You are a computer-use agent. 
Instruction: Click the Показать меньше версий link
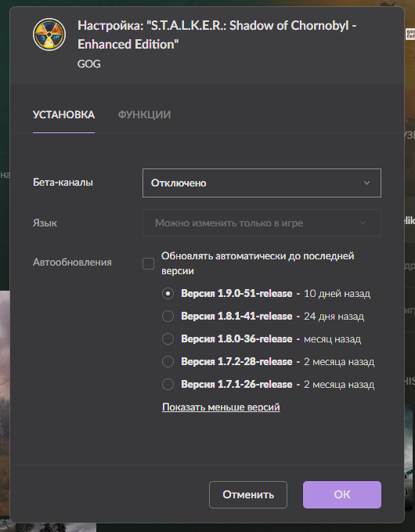click(x=221, y=407)
